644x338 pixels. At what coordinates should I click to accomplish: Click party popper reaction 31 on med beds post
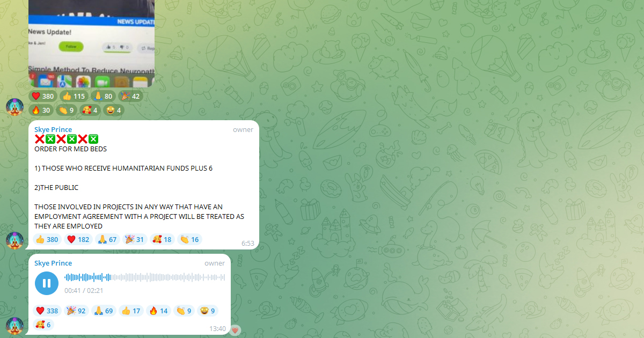click(135, 239)
